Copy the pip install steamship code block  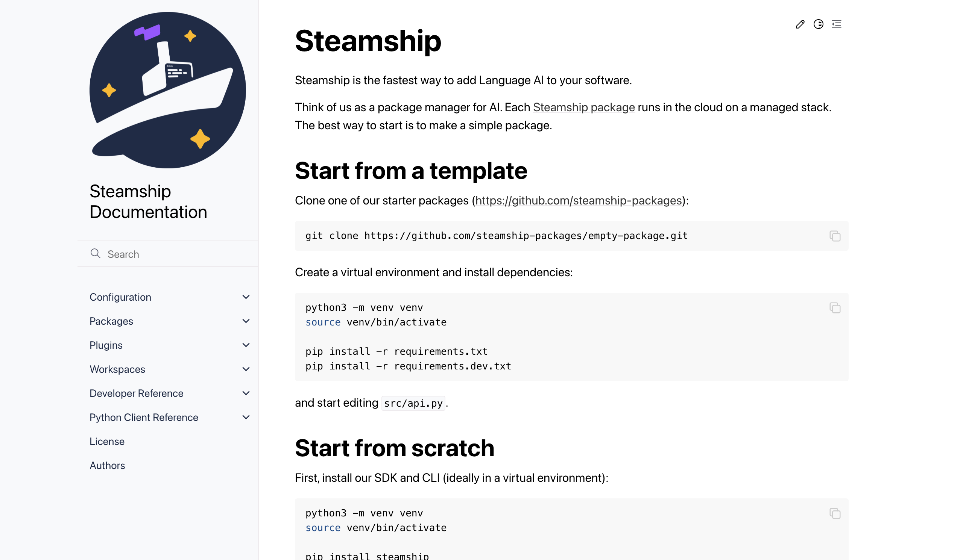[835, 513]
